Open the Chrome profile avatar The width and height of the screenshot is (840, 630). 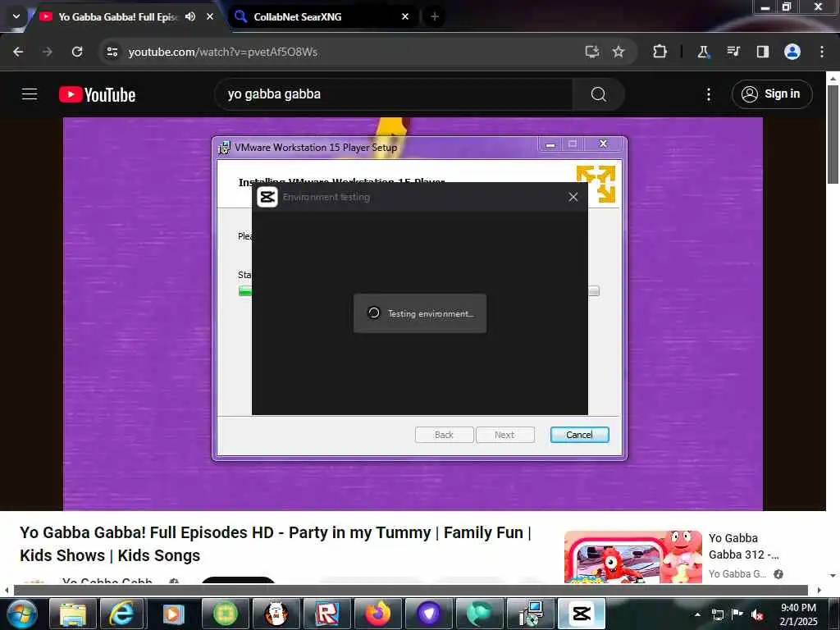[x=792, y=52]
